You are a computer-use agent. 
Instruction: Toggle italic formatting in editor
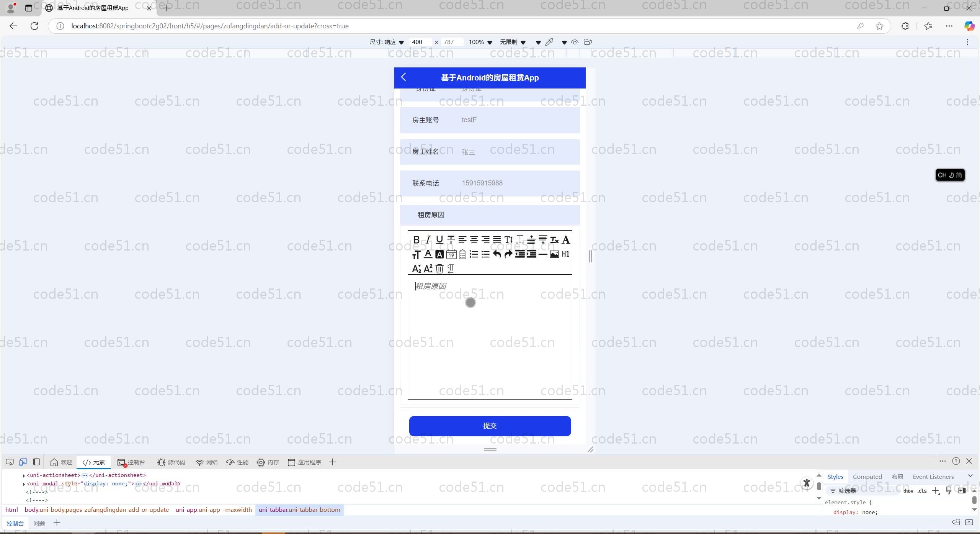click(428, 240)
